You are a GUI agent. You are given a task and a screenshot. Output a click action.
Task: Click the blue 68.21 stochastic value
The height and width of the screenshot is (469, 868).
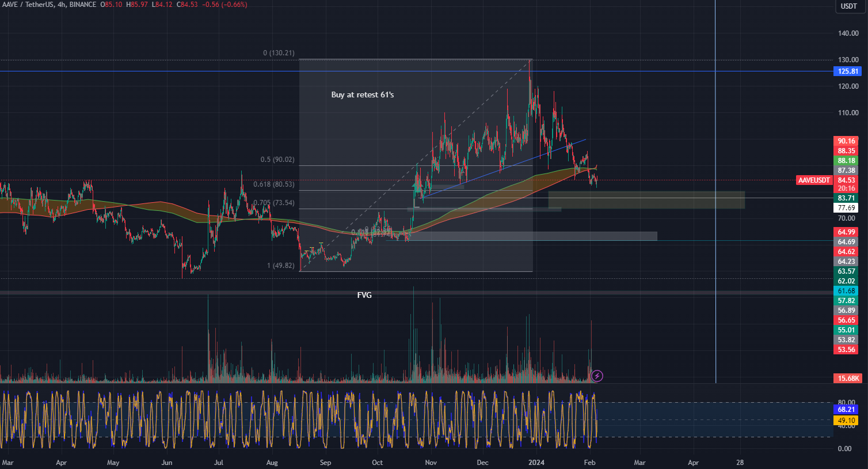(846, 410)
